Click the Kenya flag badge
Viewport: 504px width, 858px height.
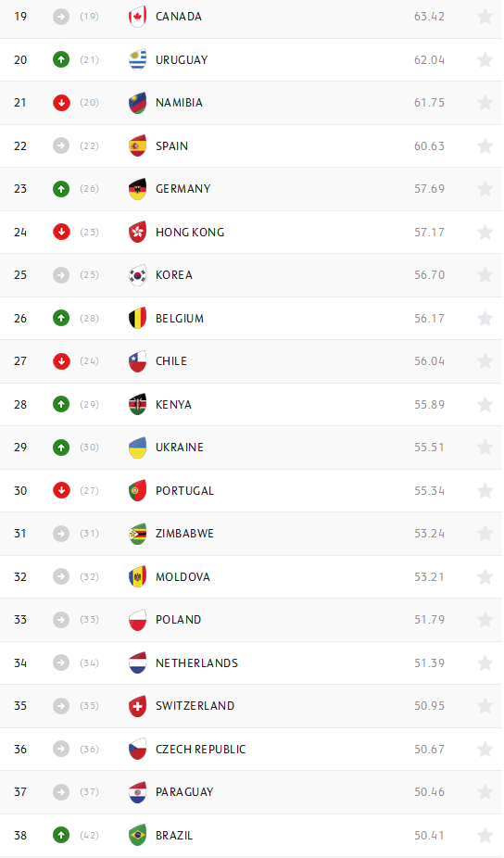[x=137, y=404]
